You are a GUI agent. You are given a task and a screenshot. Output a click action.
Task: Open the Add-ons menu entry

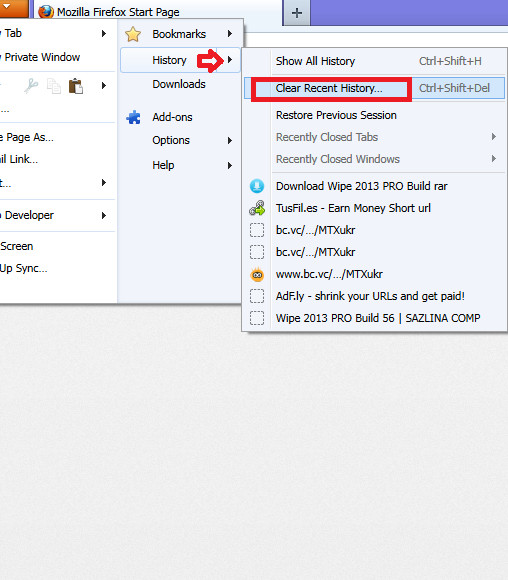(x=180, y=117)
